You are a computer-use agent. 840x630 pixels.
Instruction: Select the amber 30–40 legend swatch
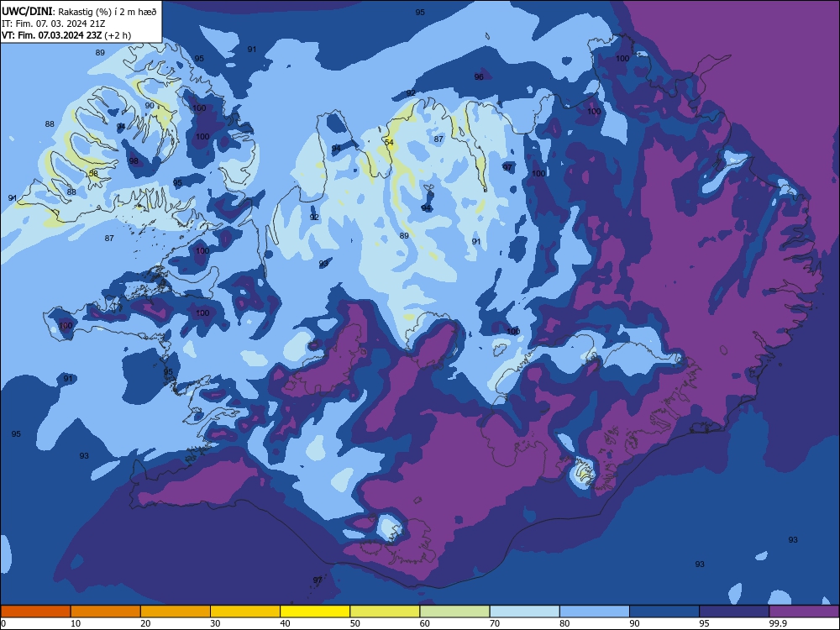[x=245, y=612]
